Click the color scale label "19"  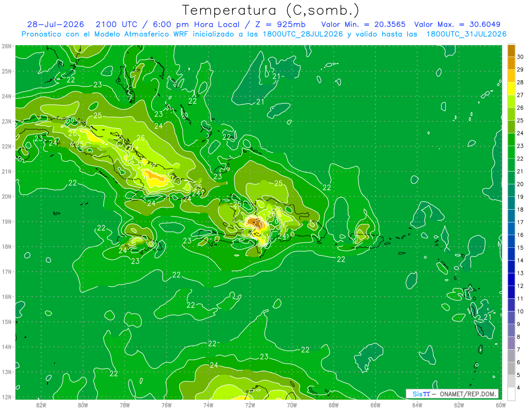point(521,197)
